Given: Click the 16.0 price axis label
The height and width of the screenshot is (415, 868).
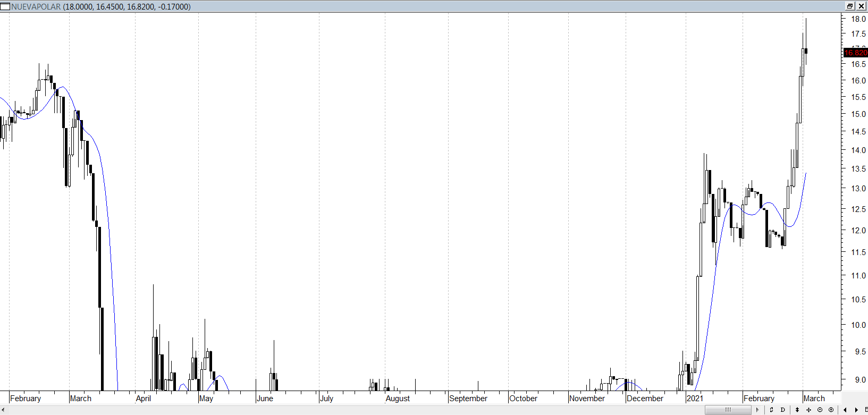Looking at the screenshot, I should coord(858,80).
